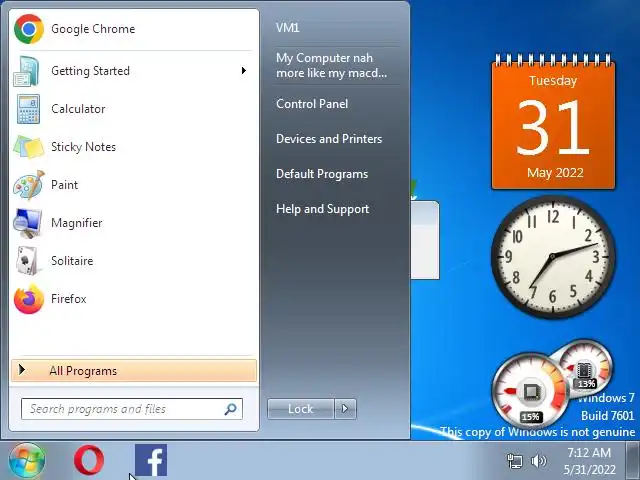Screen dimensions: 640x480
Task: Click the memory usage gauge gadget
Action: point(586,366)
